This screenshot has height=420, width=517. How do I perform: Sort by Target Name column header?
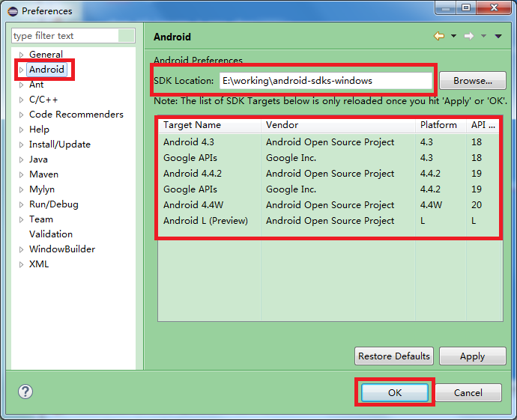click(210, 125)
